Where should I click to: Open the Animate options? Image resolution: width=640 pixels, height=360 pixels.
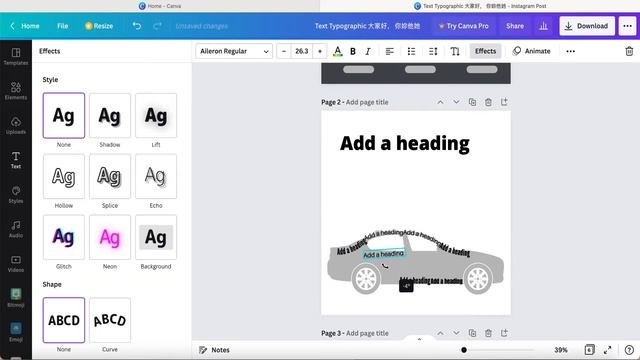click(x=531, y=51)
